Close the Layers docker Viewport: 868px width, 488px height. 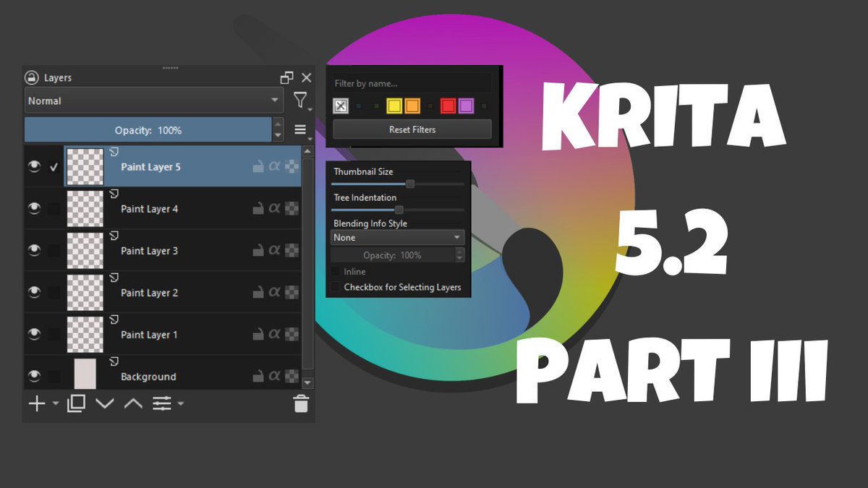coord(307,77)
